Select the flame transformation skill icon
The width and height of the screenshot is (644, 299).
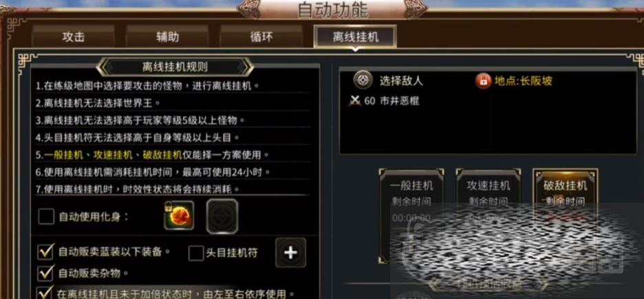coord(179,216)
